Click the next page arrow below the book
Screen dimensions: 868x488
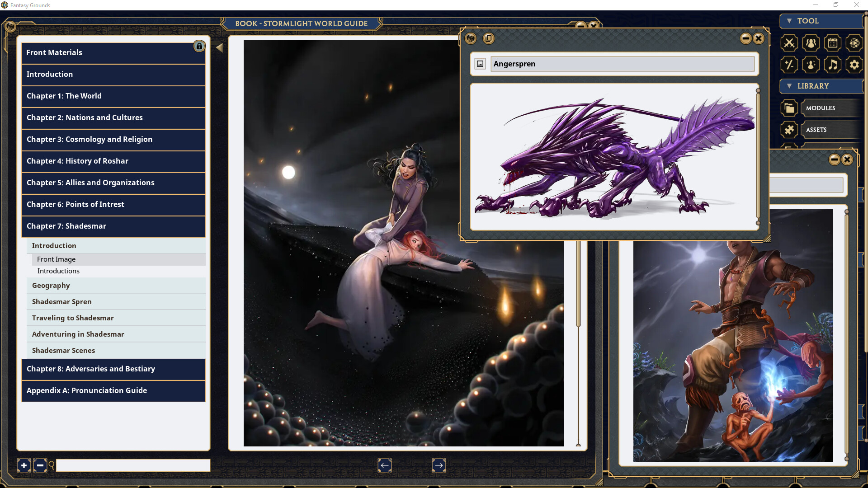coord(439,465)
